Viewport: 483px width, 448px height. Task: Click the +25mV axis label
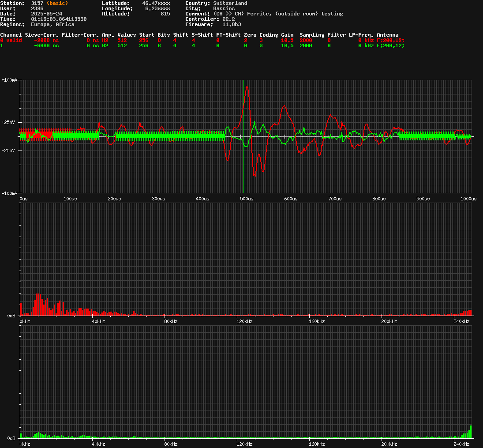point(8,122)
